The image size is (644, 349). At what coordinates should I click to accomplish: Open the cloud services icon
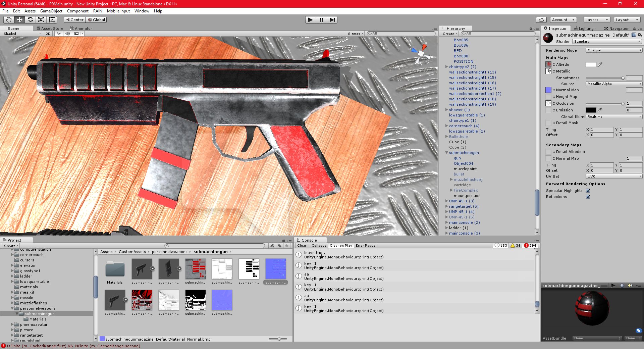[541, 20]
